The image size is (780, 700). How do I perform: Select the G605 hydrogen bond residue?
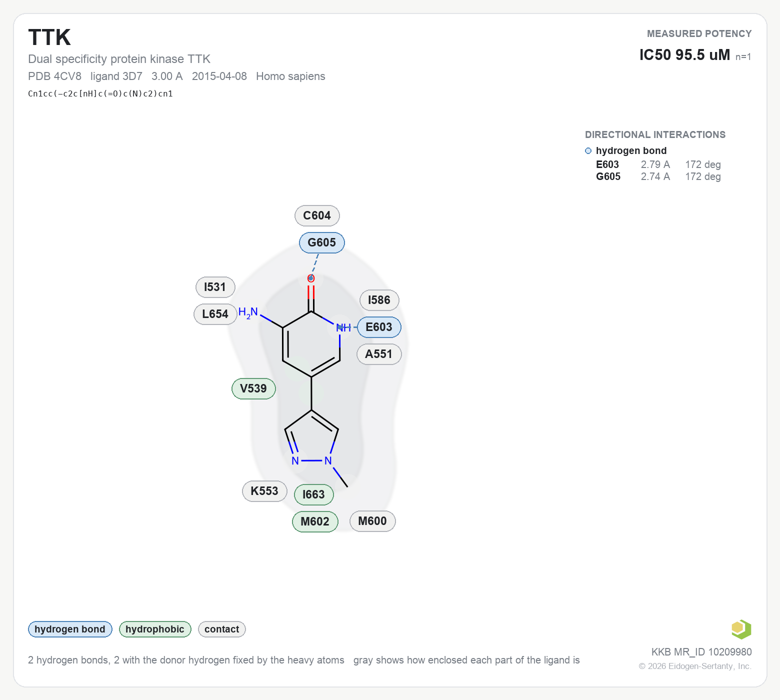(x=321, y=242)
